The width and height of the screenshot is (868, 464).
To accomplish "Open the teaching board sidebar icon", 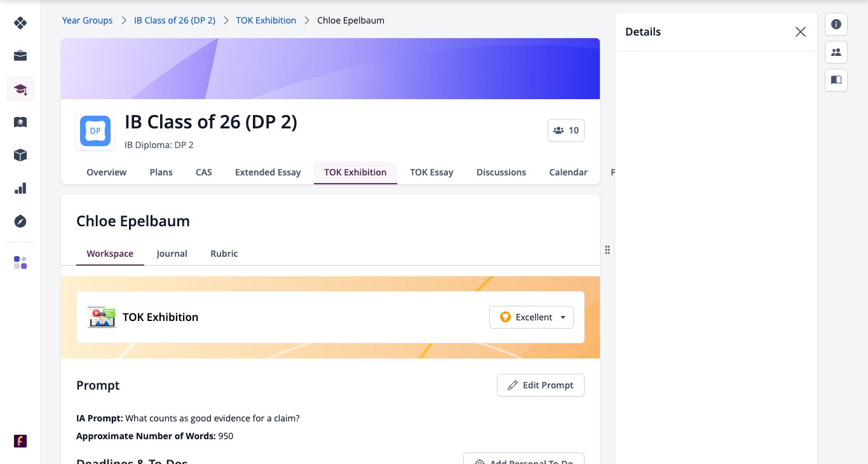I will tap(20, 122).
